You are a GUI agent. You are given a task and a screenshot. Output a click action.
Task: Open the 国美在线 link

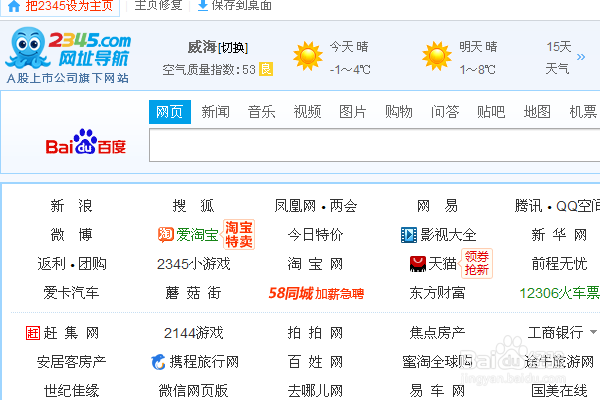pyautogui.click(x=559, y=391)
